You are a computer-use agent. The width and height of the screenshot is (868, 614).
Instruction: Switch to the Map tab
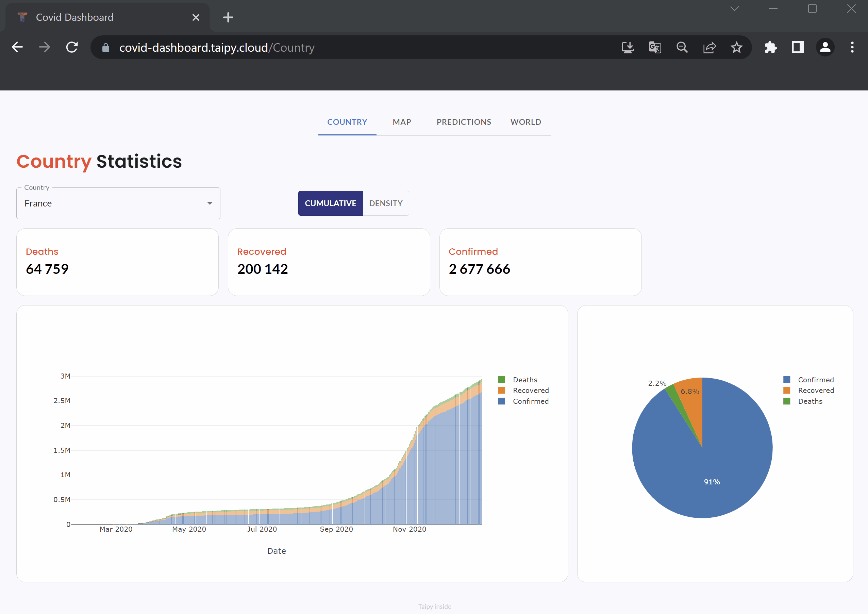pos(401,122)
